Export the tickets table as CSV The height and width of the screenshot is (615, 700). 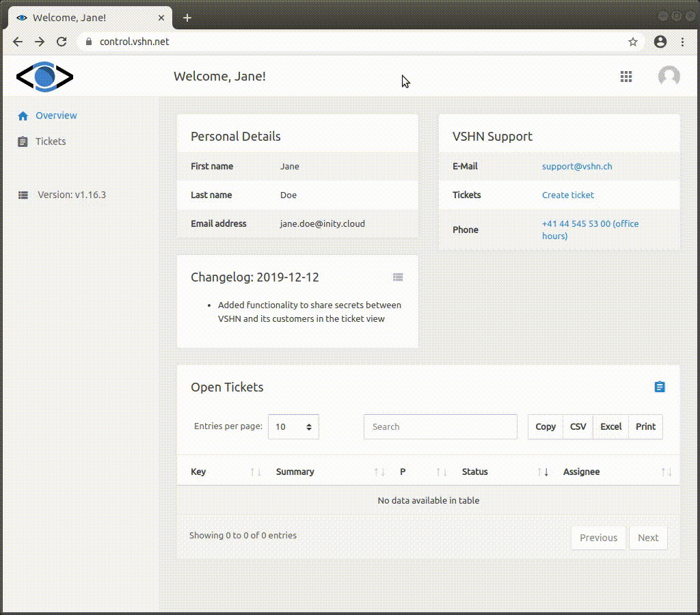pyautogui.click(x=578, y=426)
